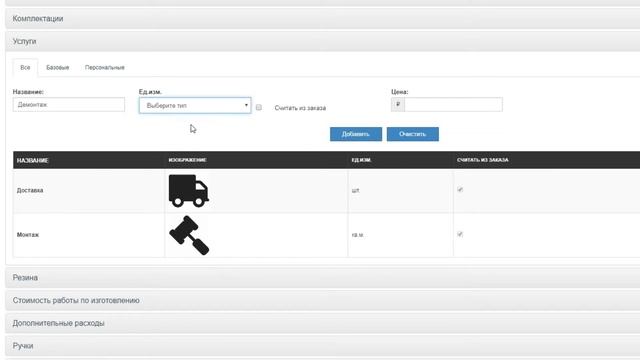Toggle the Доставка row checkbox
This screenshot has height=360, width=640.
click(460, 189)
